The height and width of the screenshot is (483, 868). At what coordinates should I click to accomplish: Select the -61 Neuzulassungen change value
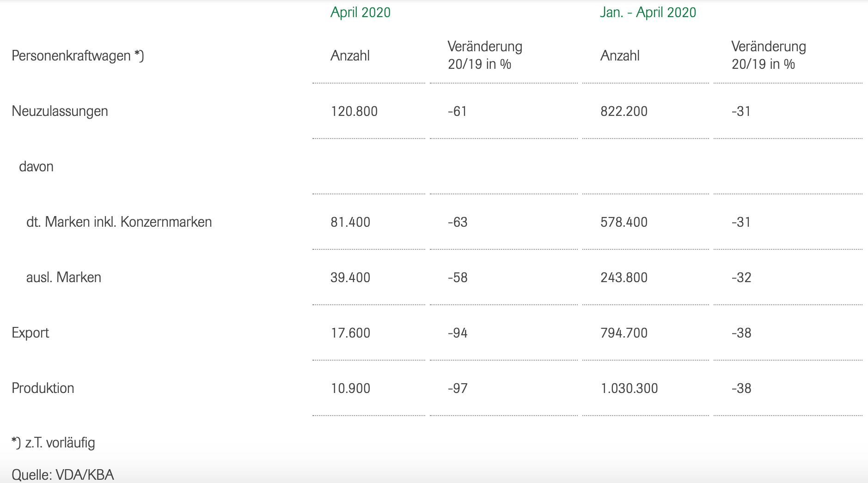pos(457,111)
